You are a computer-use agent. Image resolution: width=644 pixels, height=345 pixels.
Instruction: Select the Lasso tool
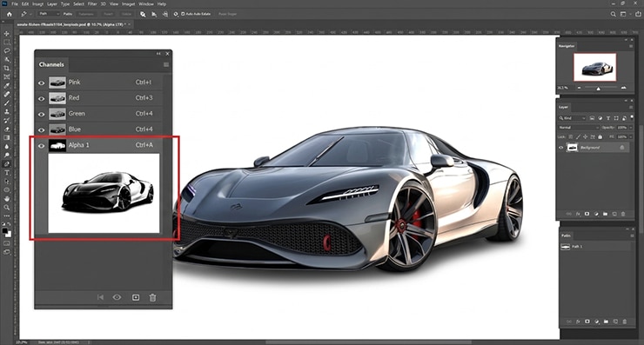[x=7, y=51]
